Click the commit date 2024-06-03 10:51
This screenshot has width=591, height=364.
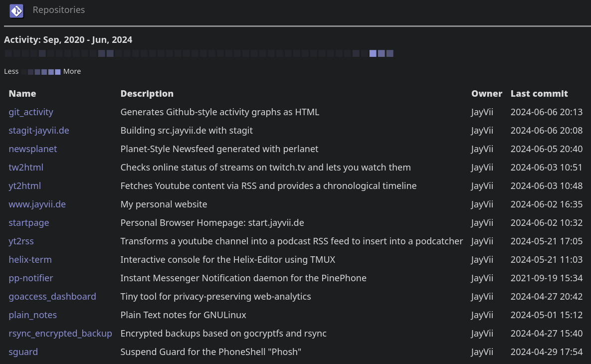click(x=547, y=168)
